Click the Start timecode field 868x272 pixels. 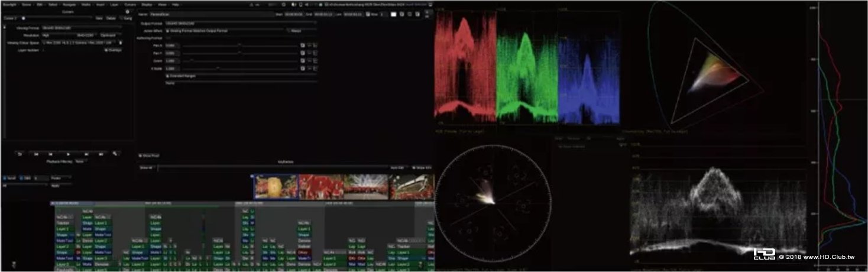tap(294, 14)
